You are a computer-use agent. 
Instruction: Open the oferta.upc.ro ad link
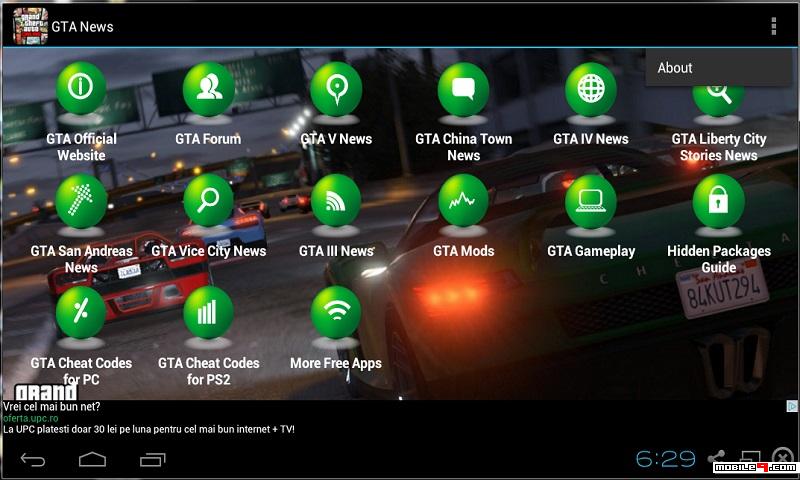(x=31, y=418)
